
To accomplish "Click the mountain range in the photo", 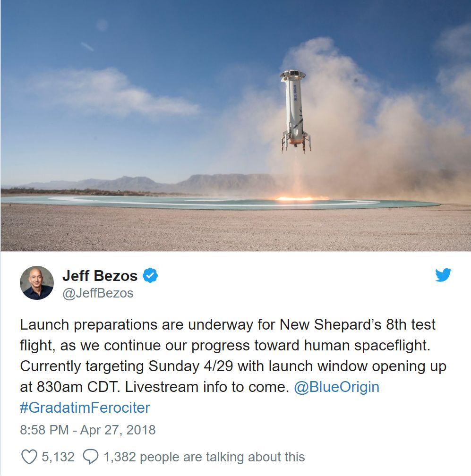I will pyautogui.click(x=146, y=183).
